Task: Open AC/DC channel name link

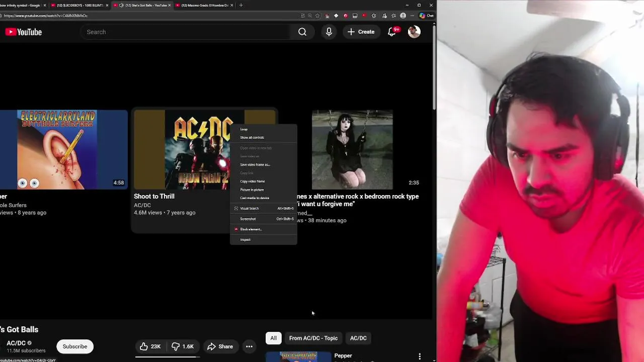Action: [16, 343]
